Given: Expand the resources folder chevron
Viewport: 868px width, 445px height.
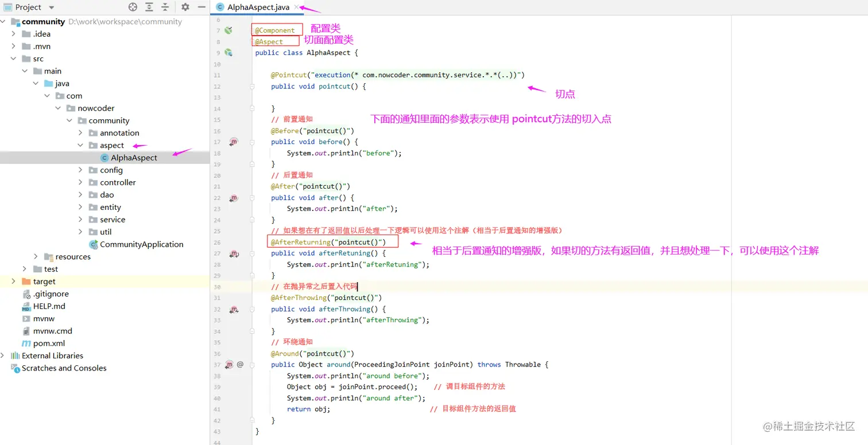Looking at the screenshot, I should 36,257.
